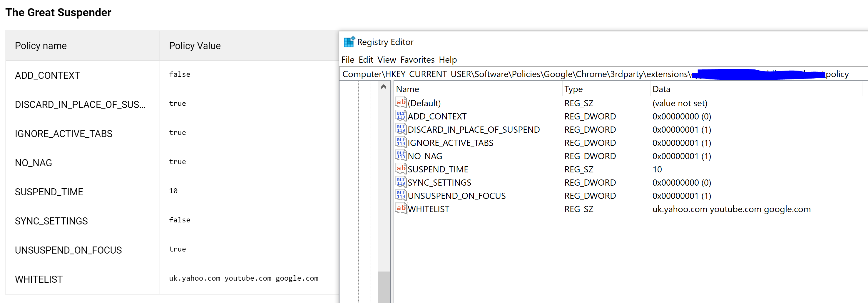Click SUSPEND_TIME data value 10 in registry

[657, 169]
